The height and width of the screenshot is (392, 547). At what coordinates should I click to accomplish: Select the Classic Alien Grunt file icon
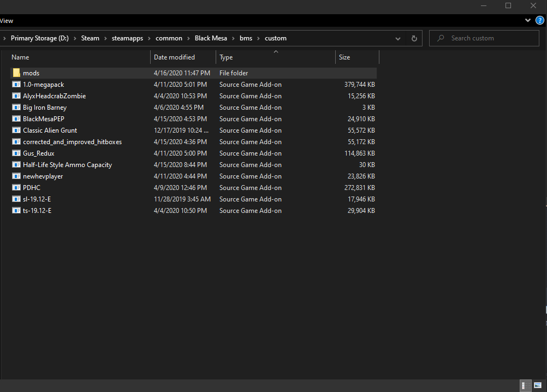tap(16, 130)
